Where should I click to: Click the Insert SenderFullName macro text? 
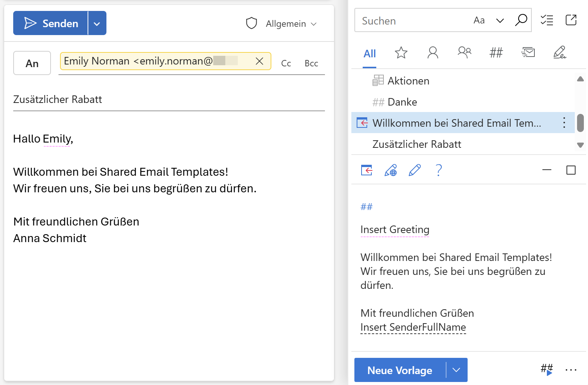pyautogui.click(x=413, y=327)
